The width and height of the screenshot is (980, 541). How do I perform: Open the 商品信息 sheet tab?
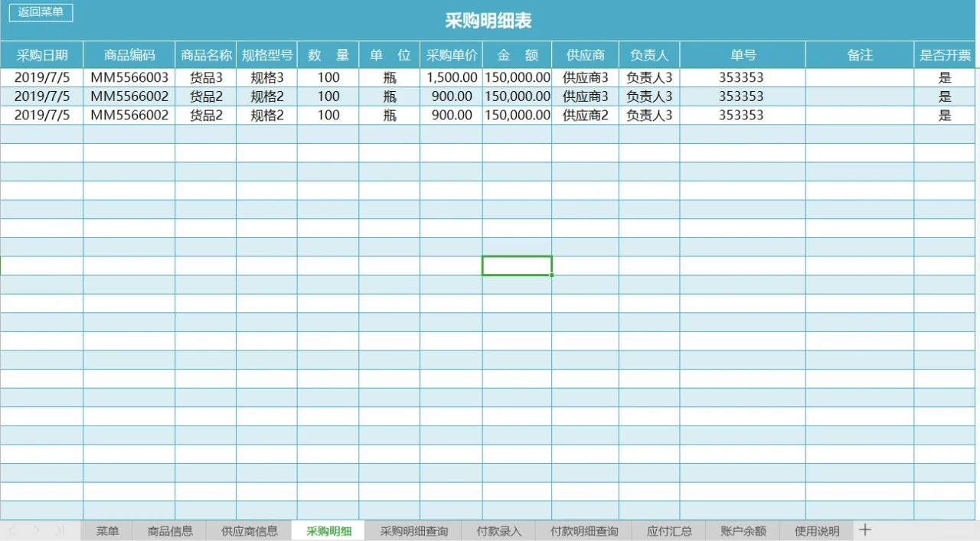169,530
